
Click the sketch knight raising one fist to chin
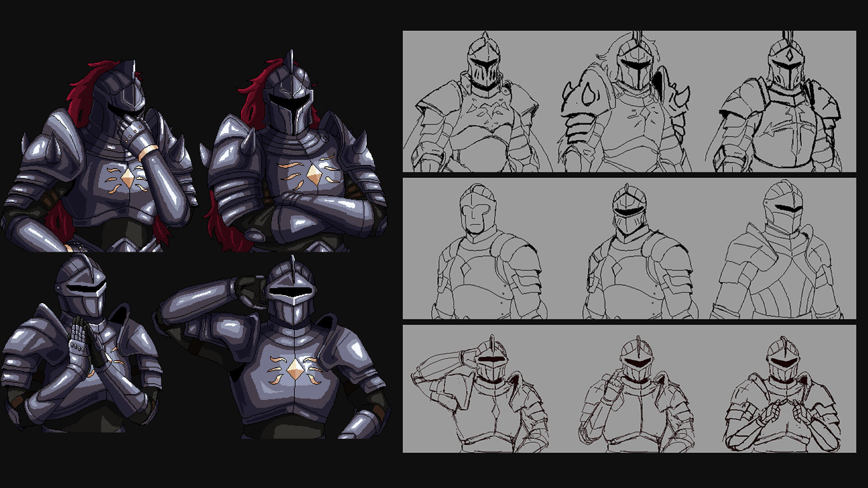tap(635, 398)
